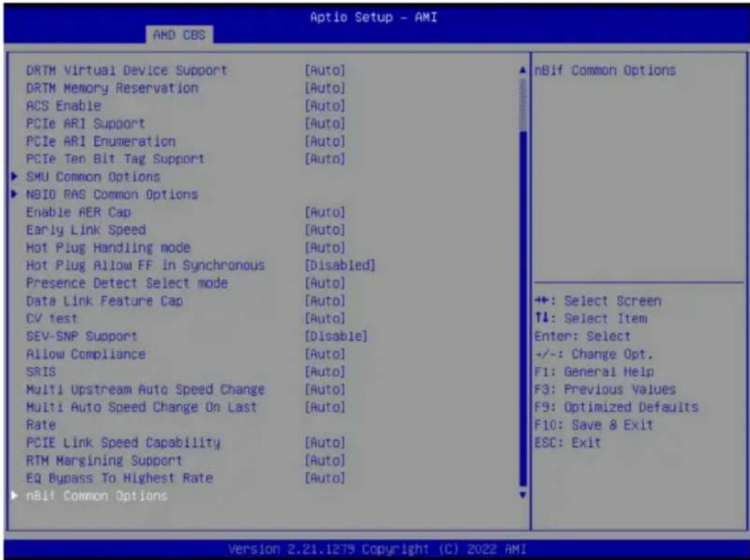Click scrollbar down arrow

523,495
